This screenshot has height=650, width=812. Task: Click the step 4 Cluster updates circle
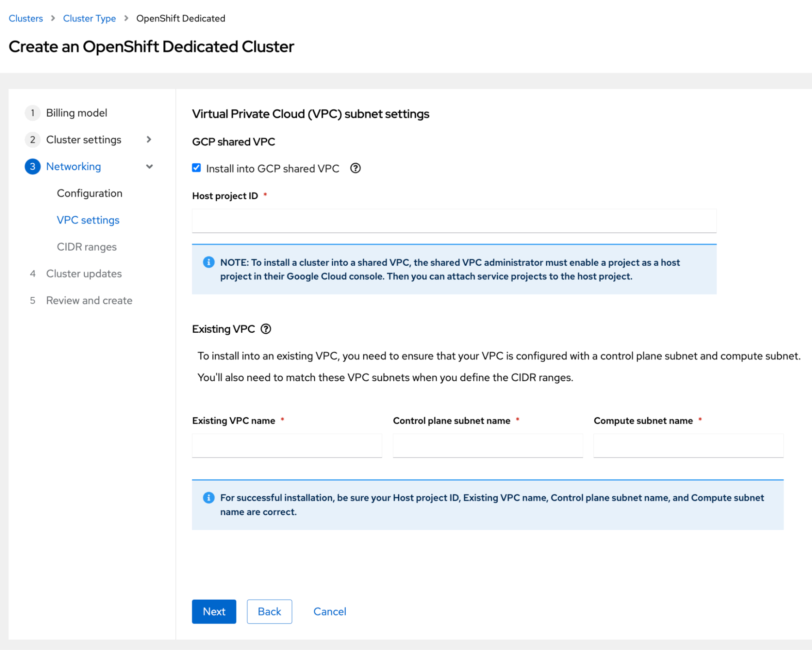(x=32, y=273)
